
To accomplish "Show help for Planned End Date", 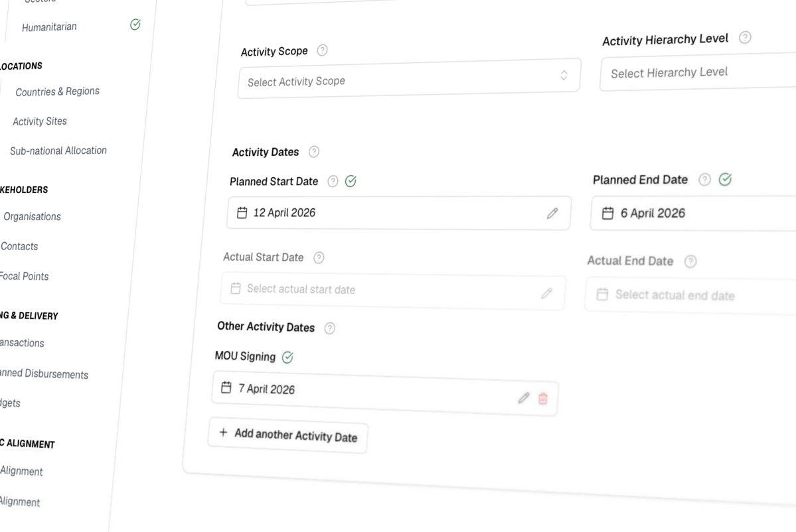I will [x=704, y=179].
